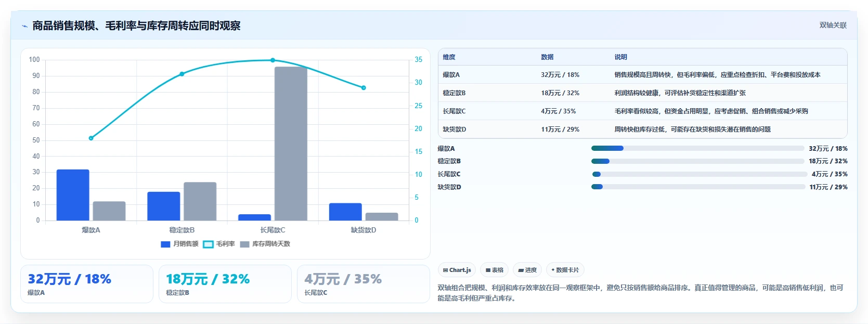Click the 表格 tag chip
This screenshot has width=868, height=324.
point(495,270)
